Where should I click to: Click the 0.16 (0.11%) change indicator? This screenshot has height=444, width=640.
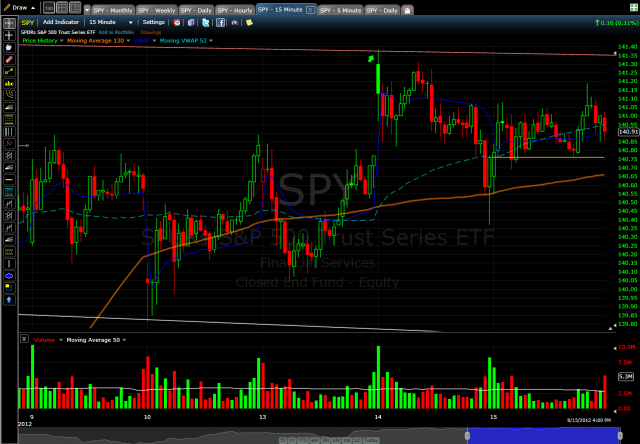pyautogui.click(x=617, y=23)
